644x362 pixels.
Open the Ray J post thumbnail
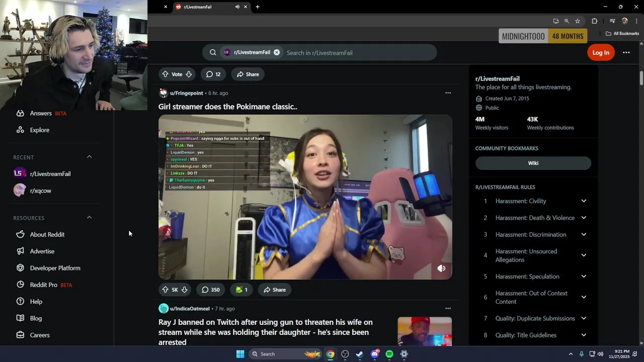(425, 331)
